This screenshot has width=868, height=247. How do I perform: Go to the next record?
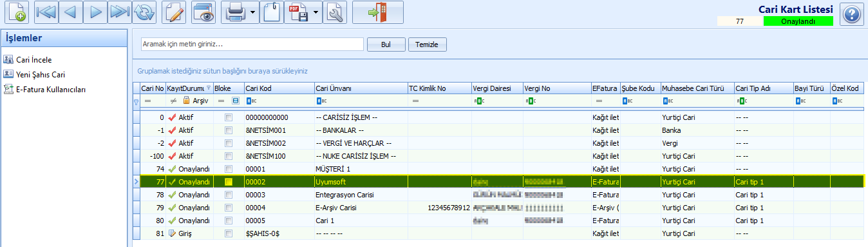pos(95,13)
